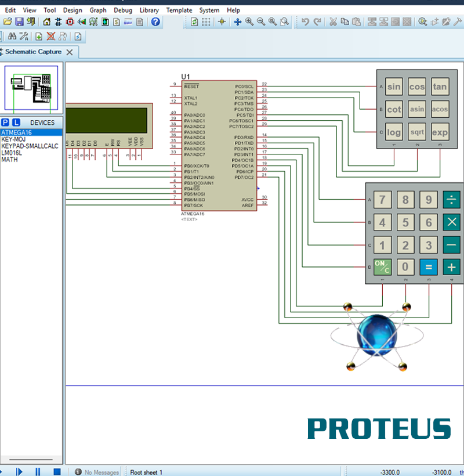Search for a component with the binoculars icon
This screenshot has width=464, height=476.
click(12, 35)
